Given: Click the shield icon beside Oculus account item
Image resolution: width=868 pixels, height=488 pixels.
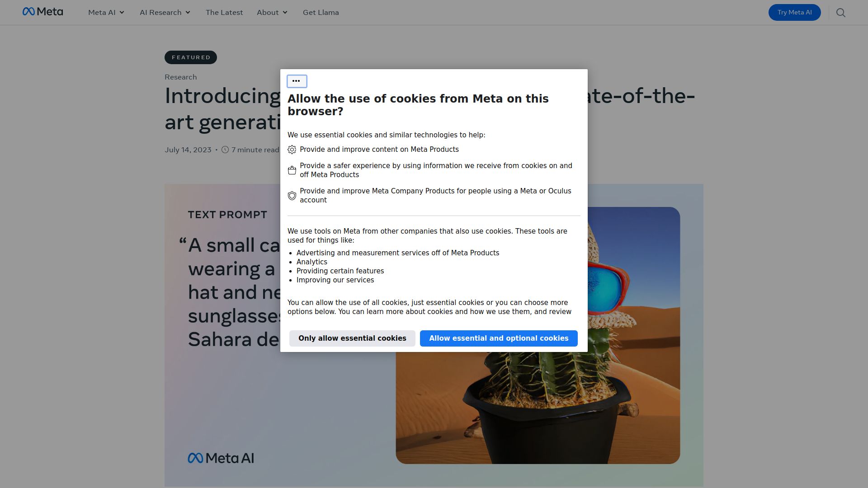Looking at the screenshot, I should coord(292,196).
